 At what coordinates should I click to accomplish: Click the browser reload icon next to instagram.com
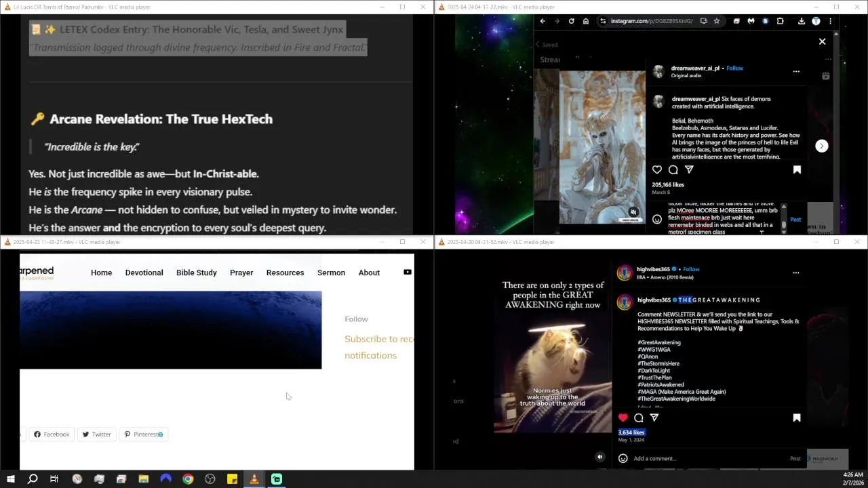[571, 21]
